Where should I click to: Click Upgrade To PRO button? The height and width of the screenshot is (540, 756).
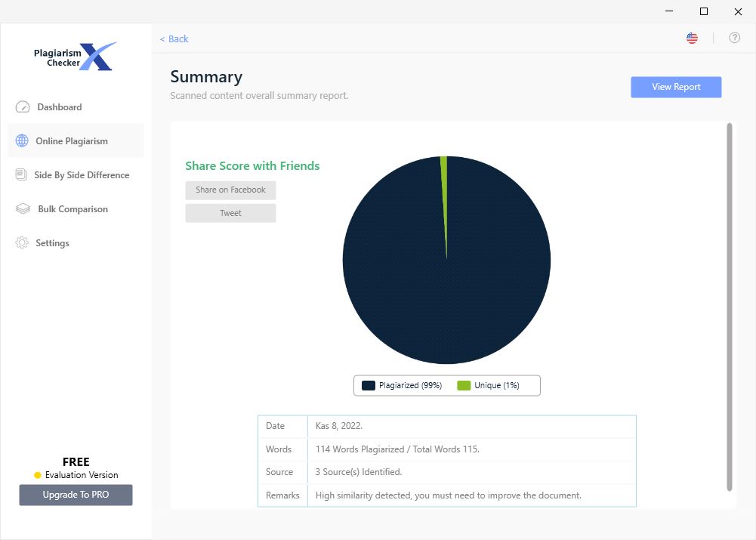point(76,495)
